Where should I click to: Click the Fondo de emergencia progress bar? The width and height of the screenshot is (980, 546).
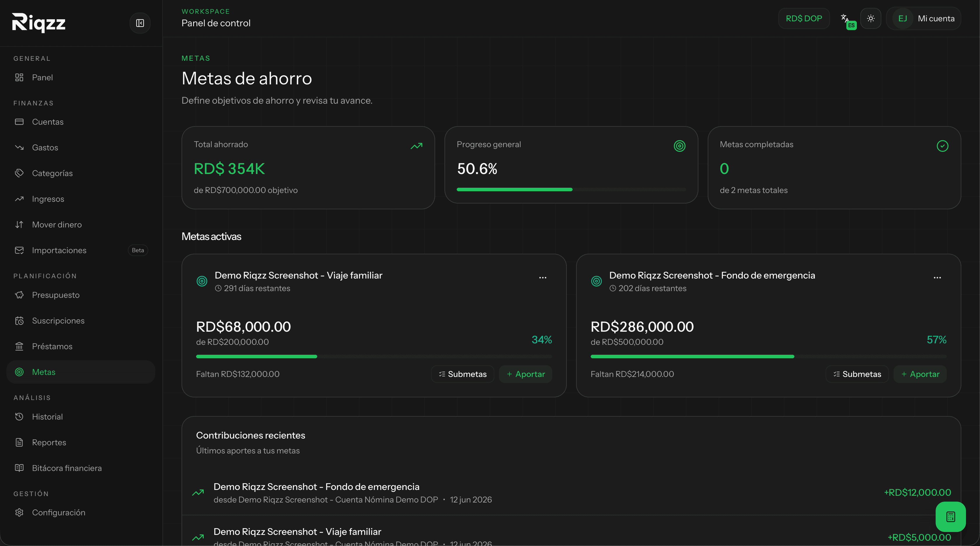(x=768, y=357)
